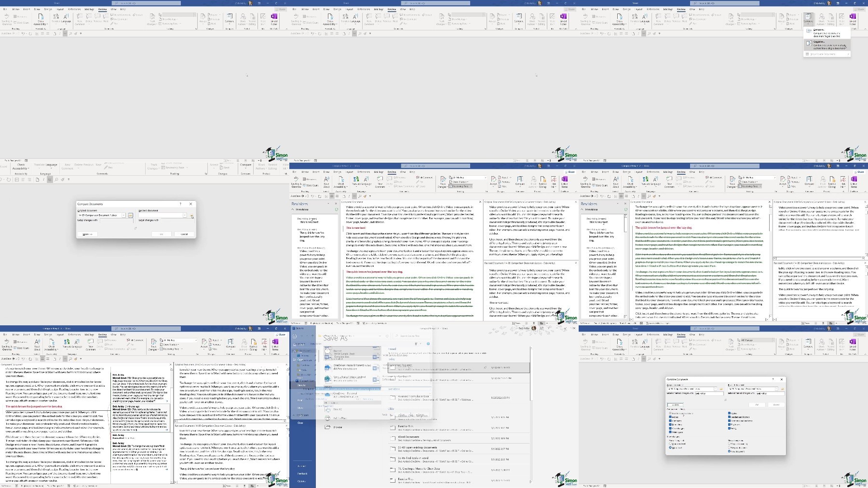Toggle Moves checkbox in Combine Documents dialog
The height and width of the screenshot is (488, 868).
[670, 417]
